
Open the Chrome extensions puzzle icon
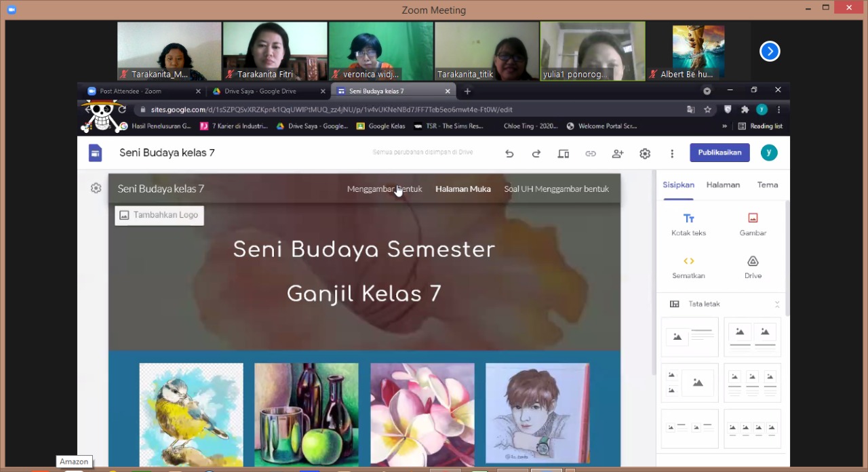coord(745,109)
